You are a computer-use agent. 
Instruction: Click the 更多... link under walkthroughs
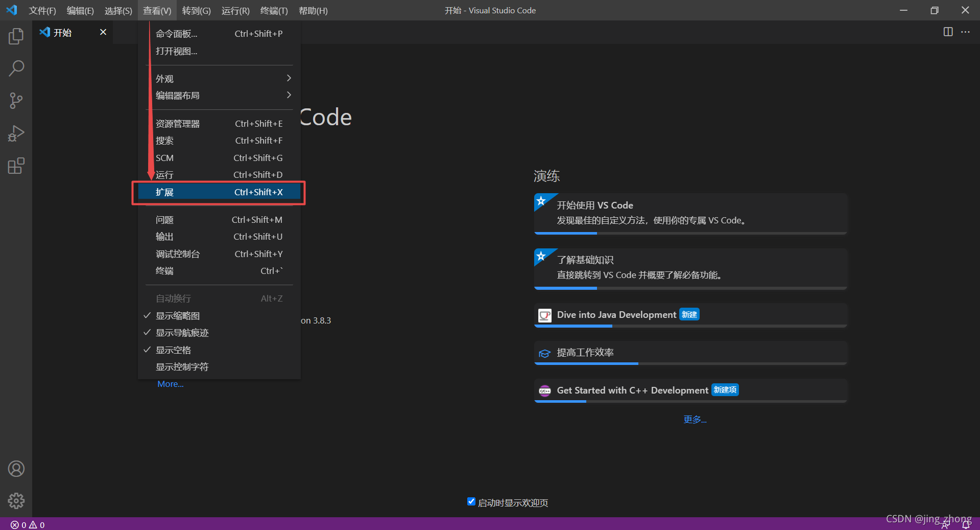695,420
